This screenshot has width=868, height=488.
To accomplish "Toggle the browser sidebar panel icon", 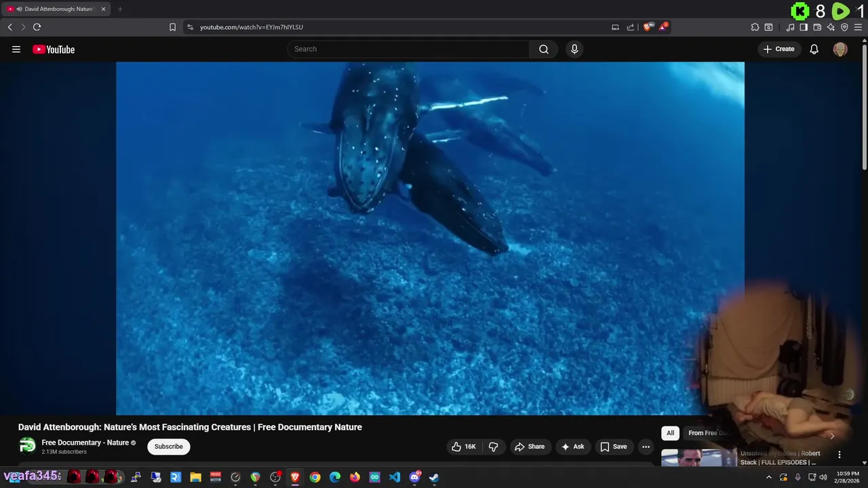I will click(x=804, y=27).
